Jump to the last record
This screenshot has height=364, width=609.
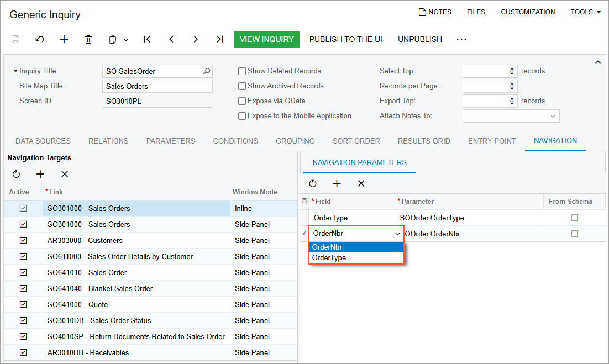(x=220, y=39)
